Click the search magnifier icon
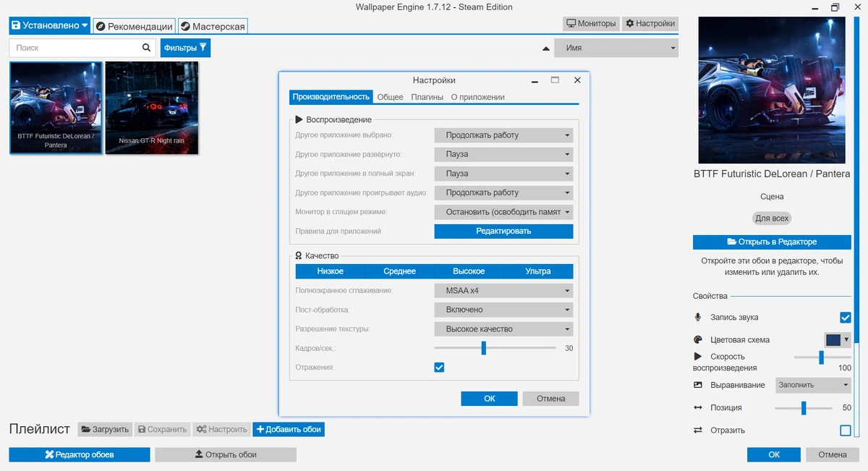Screen dimensions: 868x471 click(x=146, y=48)
